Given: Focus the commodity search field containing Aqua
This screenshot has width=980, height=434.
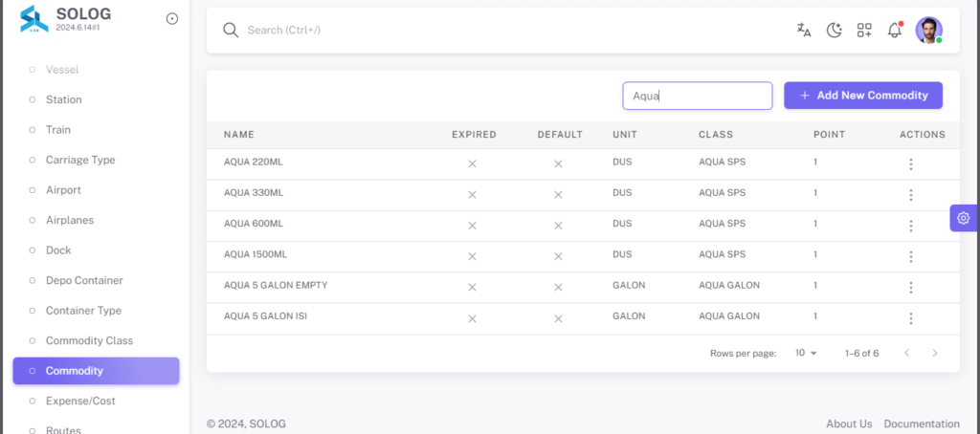Looking at the screenshot, I should [698, 96].
